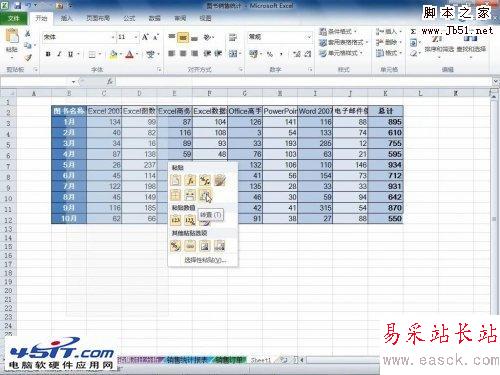Toggle underline formatting
This screenshot has width=500, height=375.
point(70,54)
